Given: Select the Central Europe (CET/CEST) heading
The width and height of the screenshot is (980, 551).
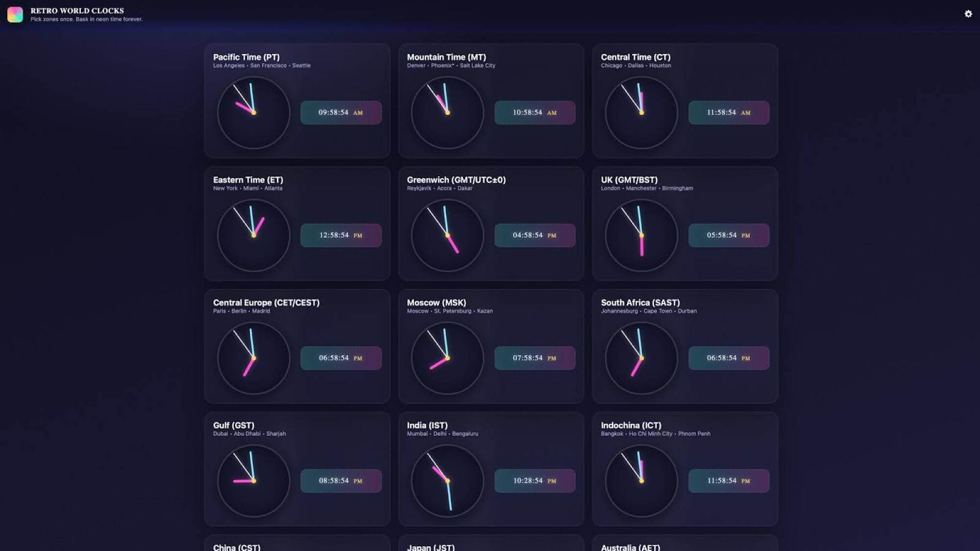Looking at the screenshot, I should tap(266, 303).
